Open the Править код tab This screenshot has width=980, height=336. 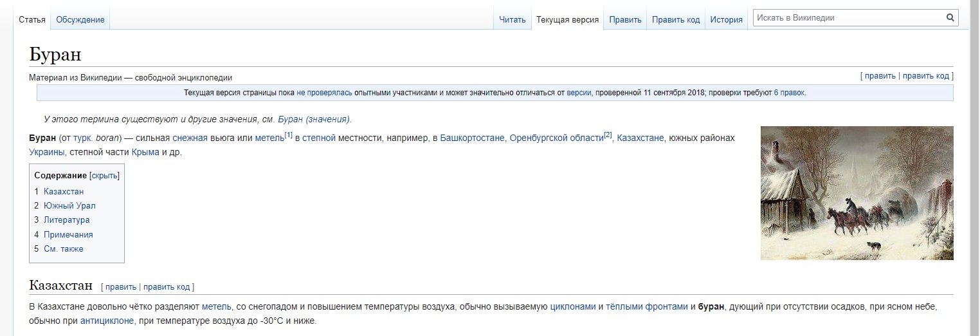point(676,19)
